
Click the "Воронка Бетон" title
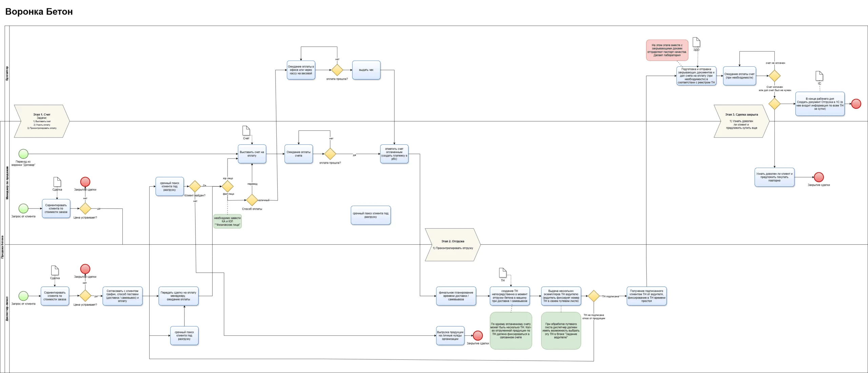pyautogui.click(x=39, y=12)
